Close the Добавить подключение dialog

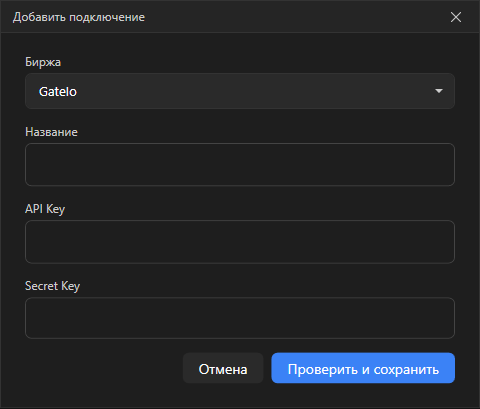456,17
